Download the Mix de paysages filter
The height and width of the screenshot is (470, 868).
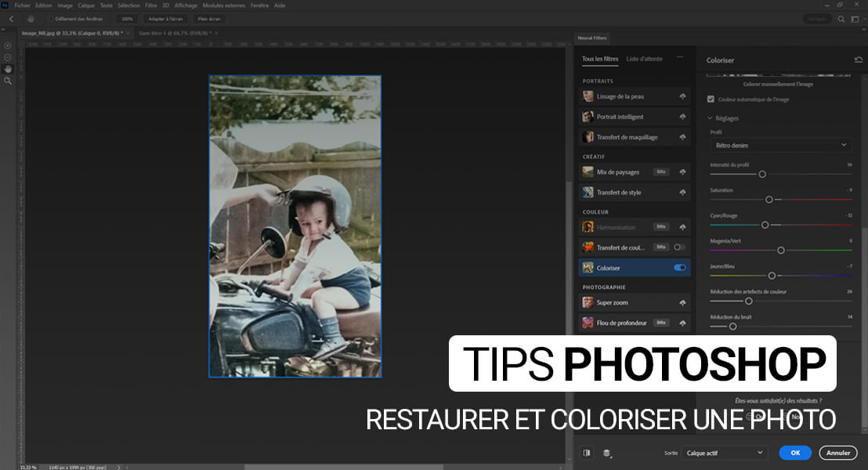pos(682,172)
